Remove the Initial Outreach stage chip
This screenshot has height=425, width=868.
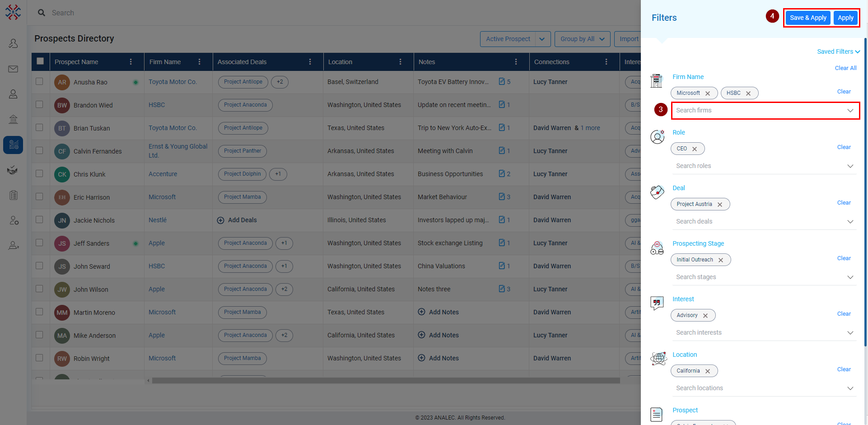click(721, 260)
